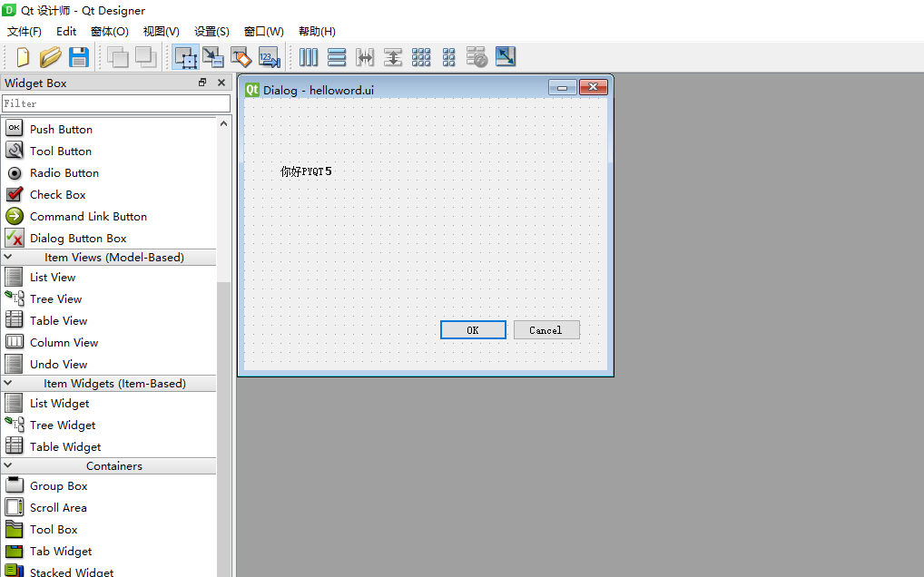Click the Bring to Front toolbar icon

[x=145, y=57]
